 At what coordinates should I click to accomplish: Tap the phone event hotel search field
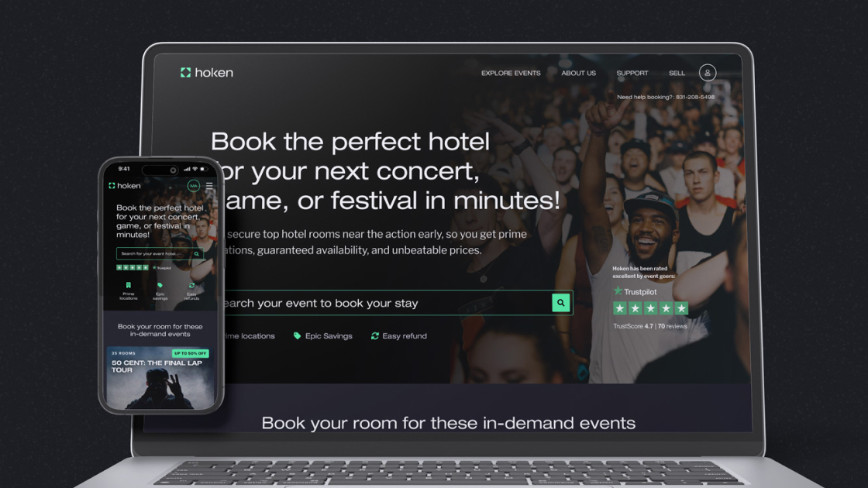156,254
